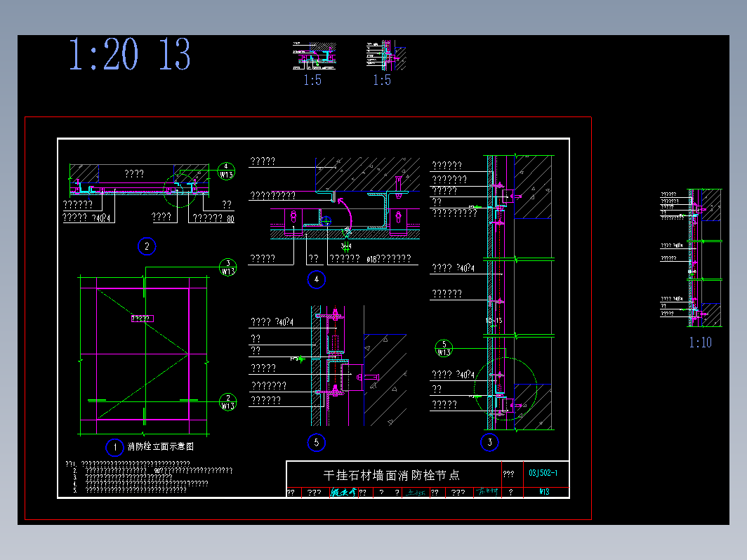Click the large dashed circle in section detail 3
The width and height of the screenshot is (747, 560).
[x=505, y=389]
